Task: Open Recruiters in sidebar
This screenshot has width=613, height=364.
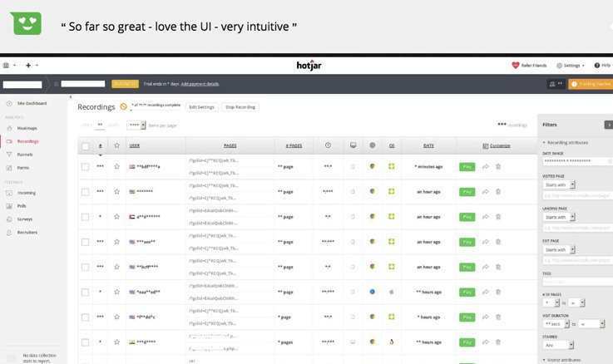Action: [27, 233]
